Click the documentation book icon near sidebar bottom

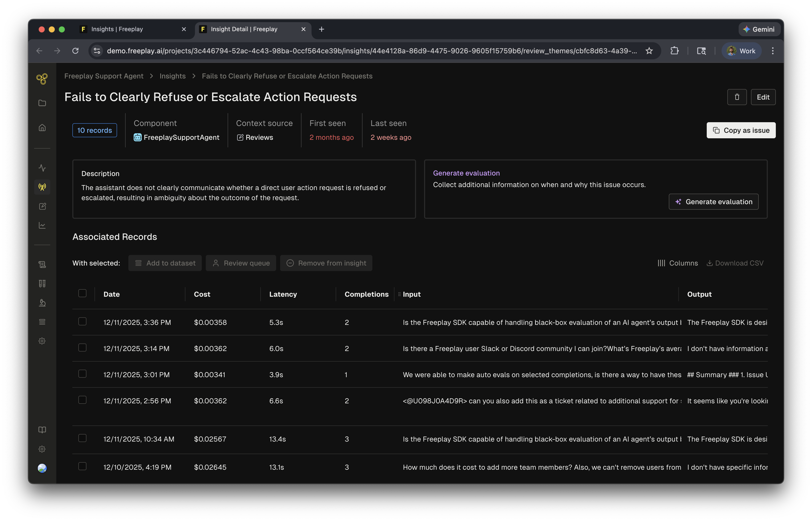42,430
